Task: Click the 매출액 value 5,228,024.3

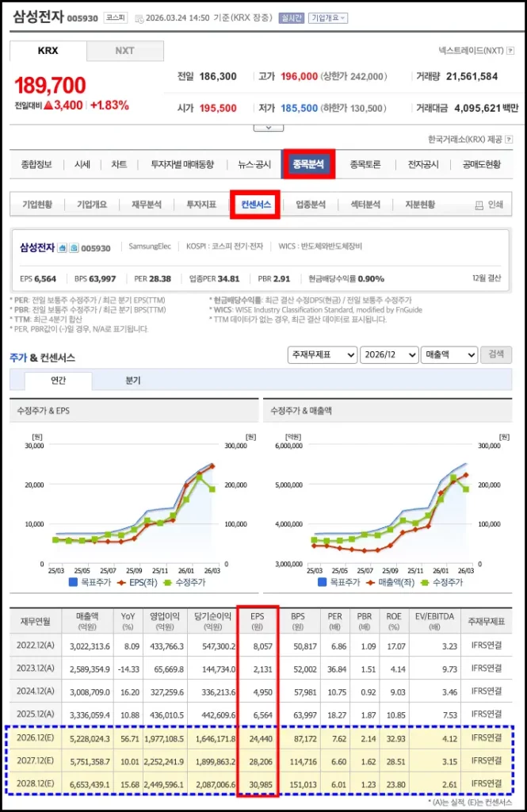Action: click(90, 738)
